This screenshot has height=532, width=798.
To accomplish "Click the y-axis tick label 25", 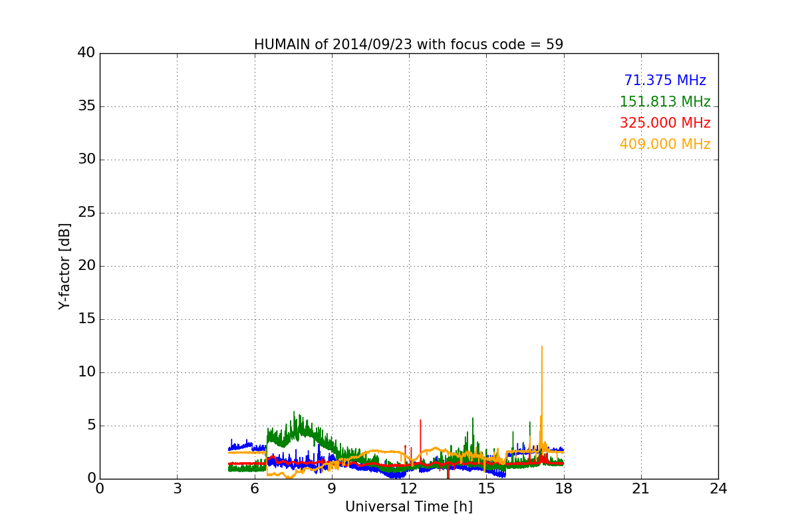I will coord(86,213).
